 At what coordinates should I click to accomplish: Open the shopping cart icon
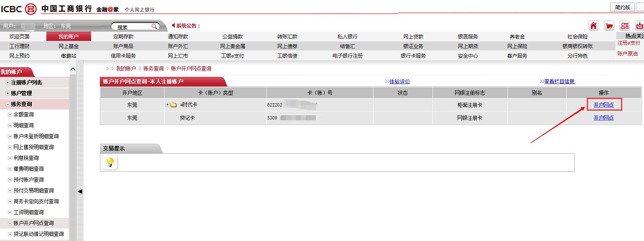609,25
